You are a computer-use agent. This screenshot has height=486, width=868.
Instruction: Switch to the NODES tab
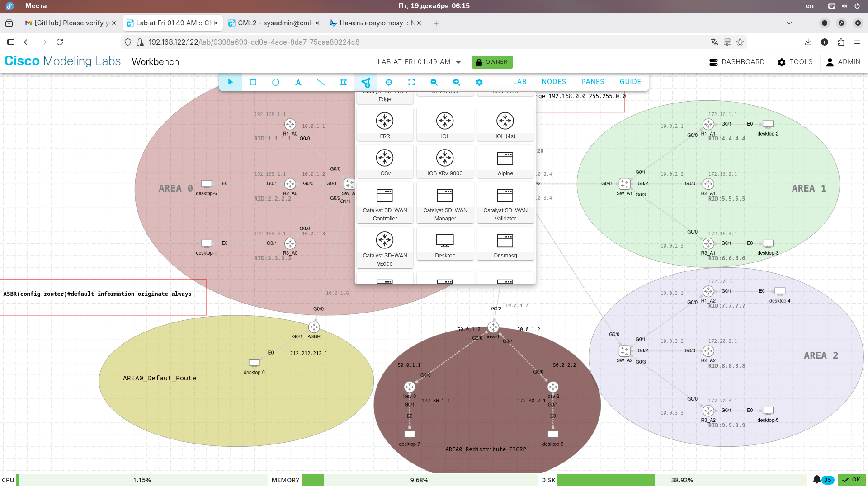click(x=554, y=82)
